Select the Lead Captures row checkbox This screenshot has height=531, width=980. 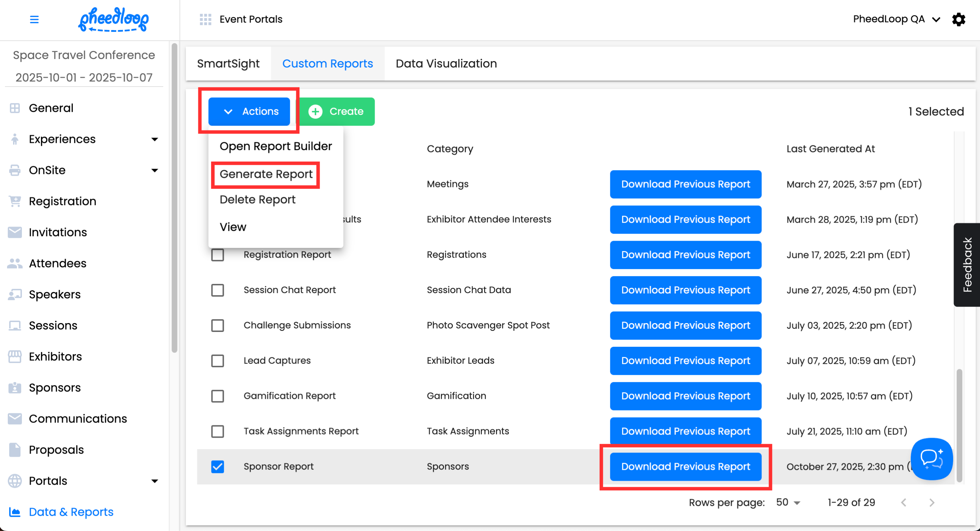[x=218, y=361]
